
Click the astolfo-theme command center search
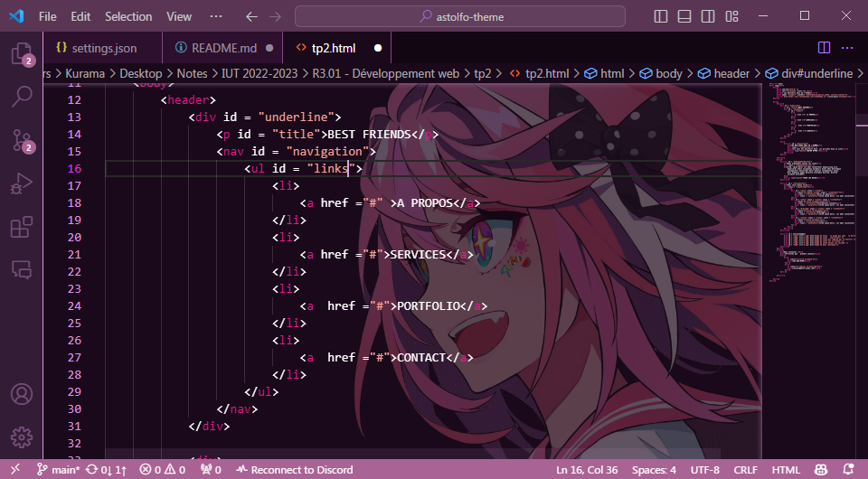coord(460,16)
